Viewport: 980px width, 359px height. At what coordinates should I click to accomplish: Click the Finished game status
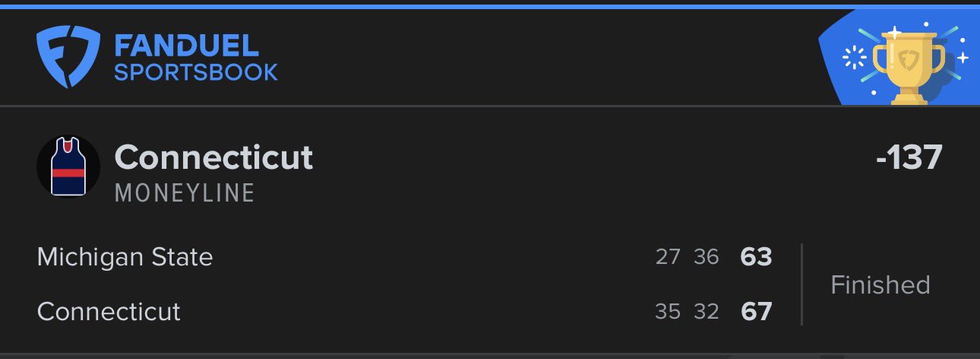point(880,284)
